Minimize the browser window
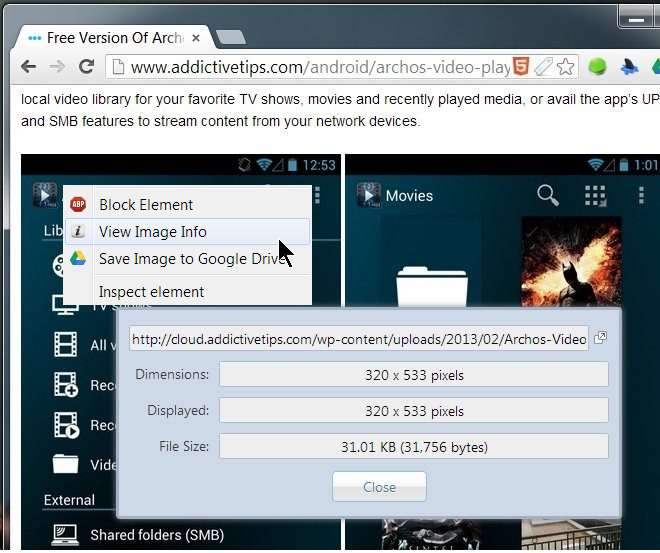The width and height of the screenshot is (660, 553). (x=636, y=19)
